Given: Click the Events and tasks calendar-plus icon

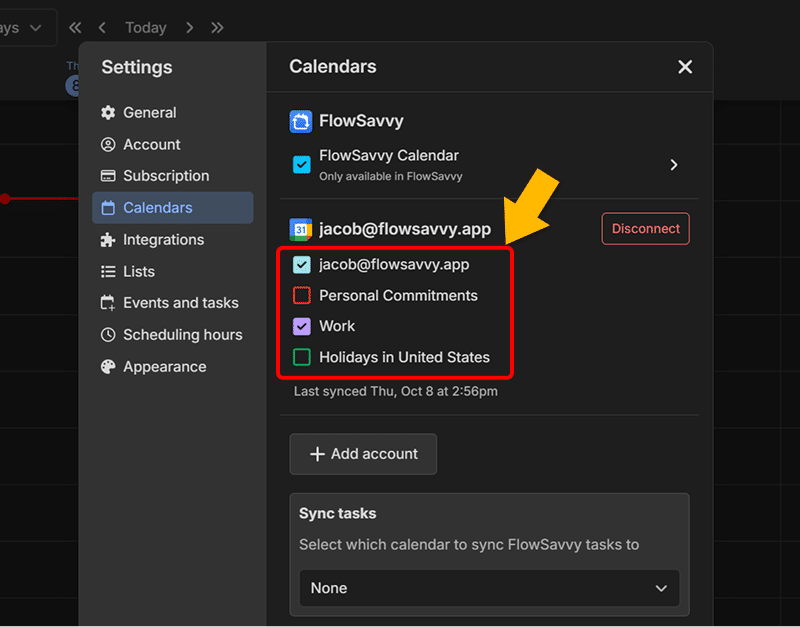Looking at the screenshot, I should (x=108, y=303).
